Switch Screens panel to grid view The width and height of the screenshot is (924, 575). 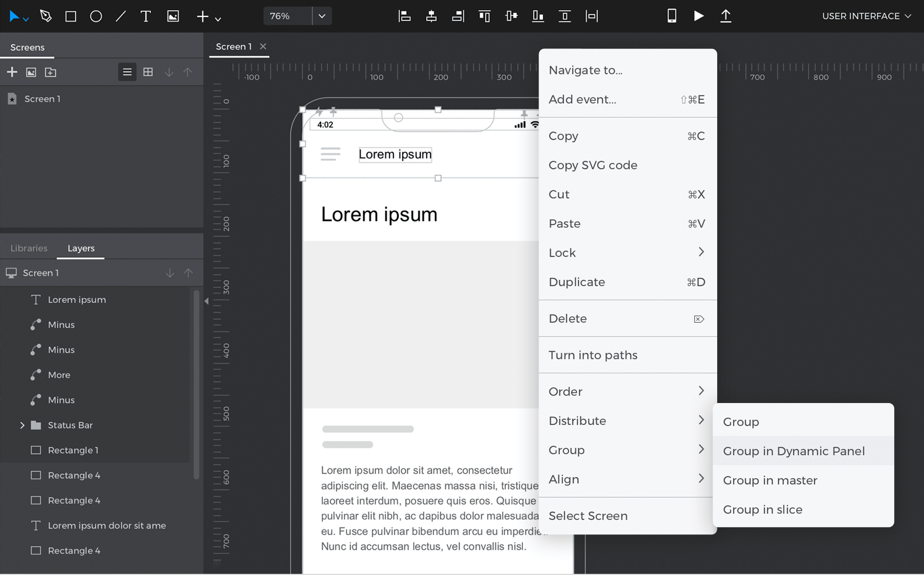(148, 72)
